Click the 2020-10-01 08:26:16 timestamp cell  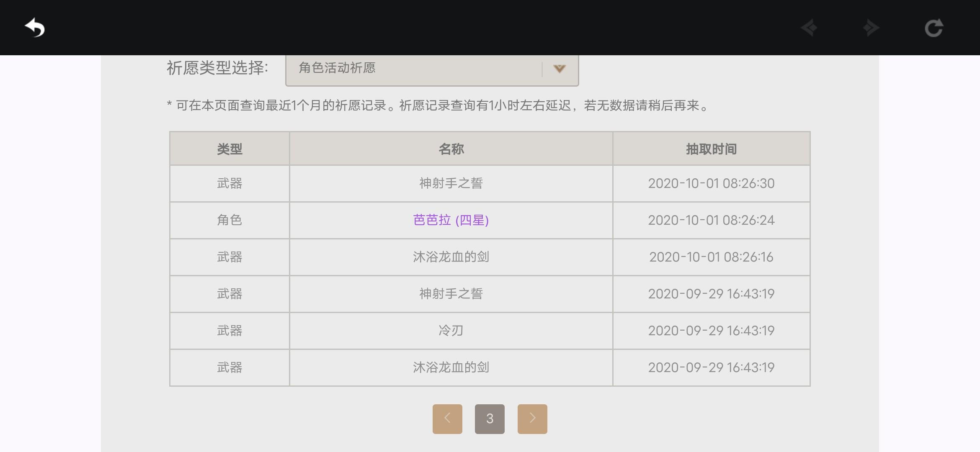pyautogui.click(x=711, y=257)
